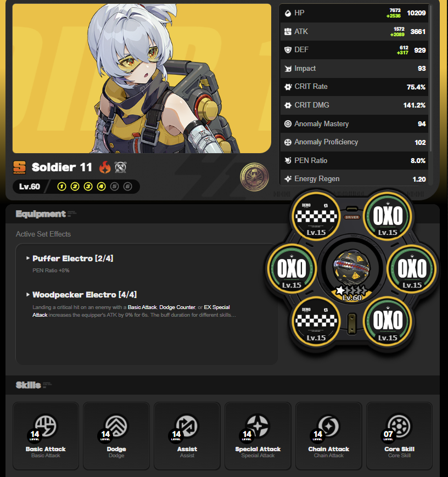Click the Energy Regen stat icon
The height and width of the screenshot is (477, 448).
(288, 179)
